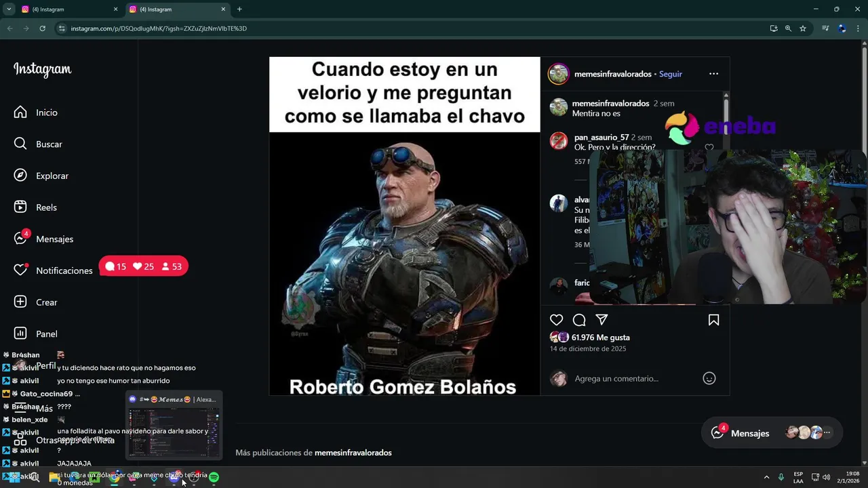This screenshot has height=488, width=868.
Task: Open post options three-dot menu
Action: [x=713, y=74]
